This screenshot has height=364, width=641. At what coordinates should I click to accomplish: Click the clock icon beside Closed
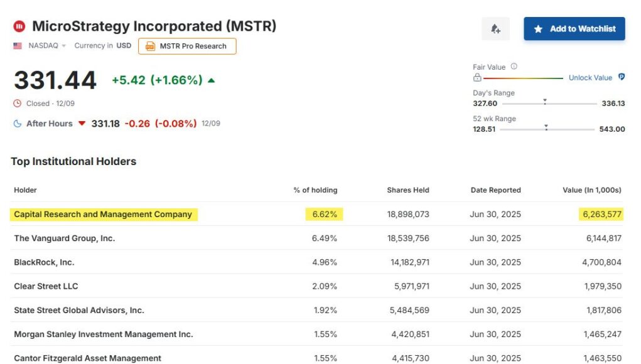[17, 104]
